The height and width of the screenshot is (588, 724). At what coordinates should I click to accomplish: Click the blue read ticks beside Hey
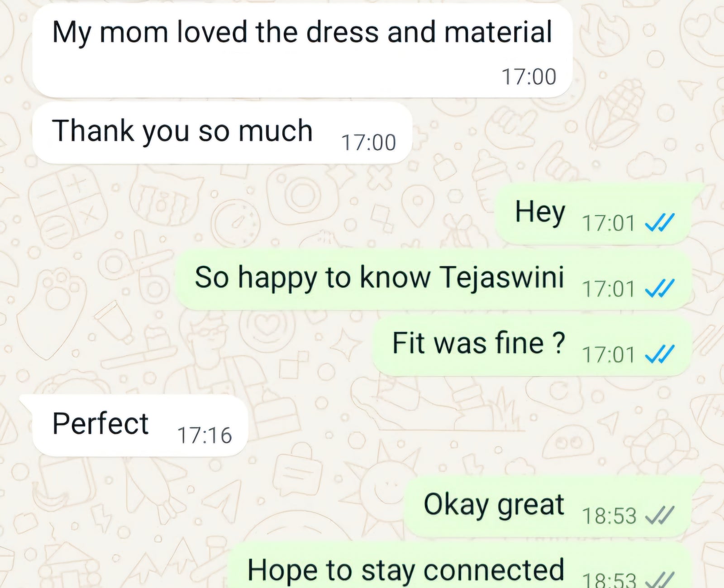pos(660,223)
